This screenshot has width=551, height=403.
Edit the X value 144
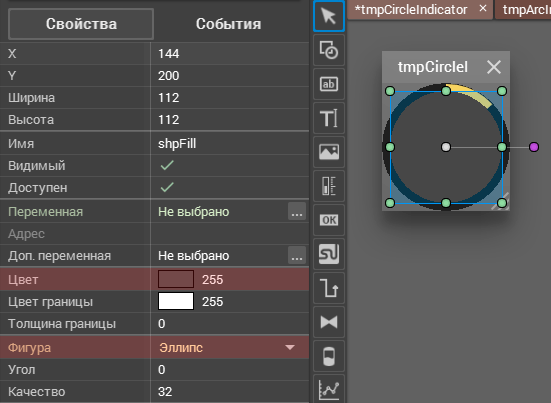coord(229,53)
